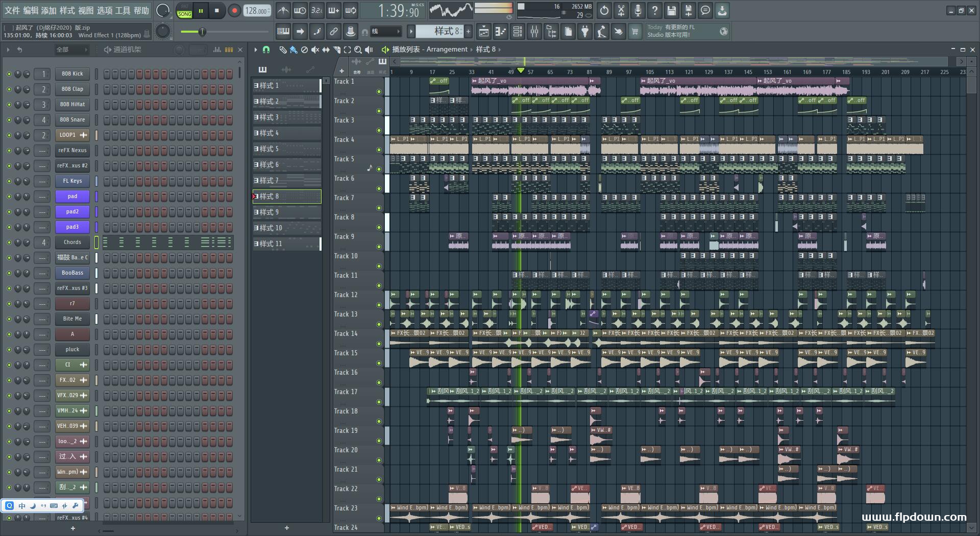
Task: Open the render/export audio icon
Action: pos(689,10)
